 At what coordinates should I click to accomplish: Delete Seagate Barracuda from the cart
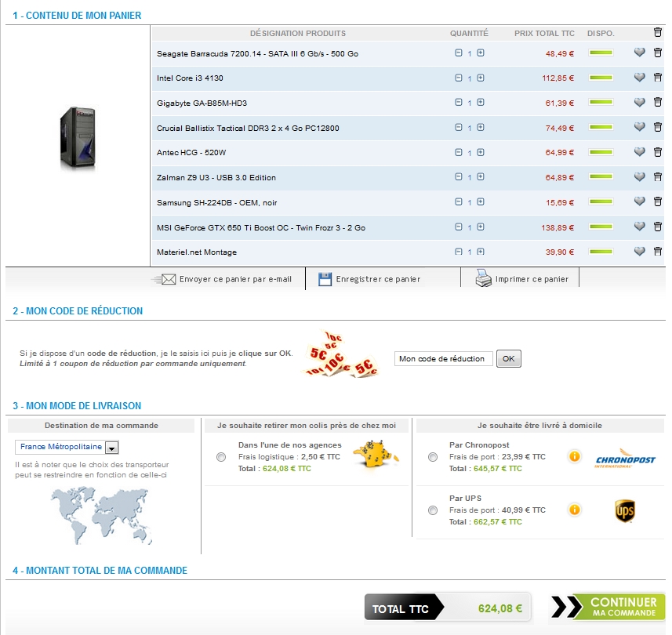(x=657, y=53)
